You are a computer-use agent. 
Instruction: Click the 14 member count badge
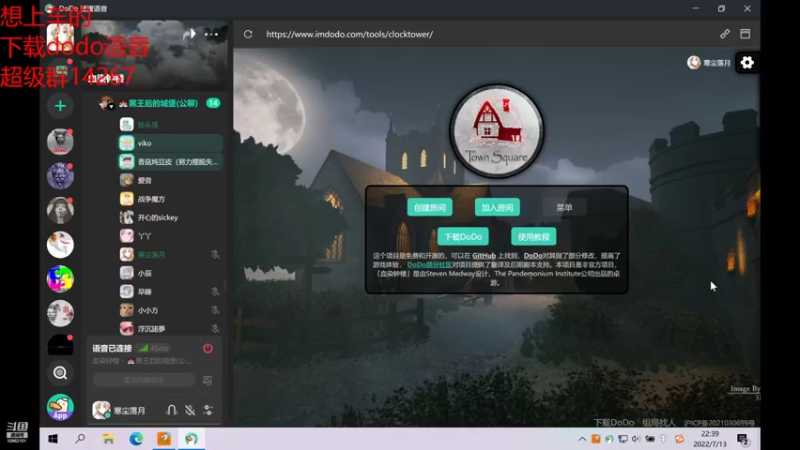(x=213, y=103)
